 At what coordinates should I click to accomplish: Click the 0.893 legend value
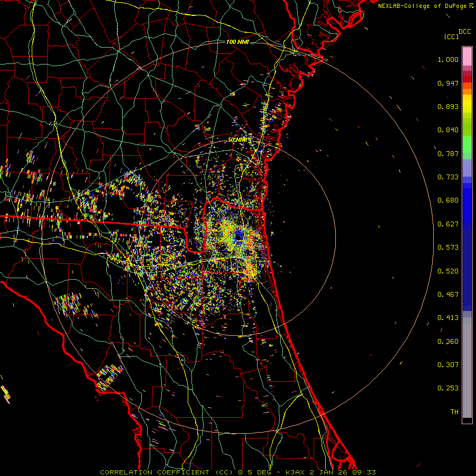coord(448,106)
